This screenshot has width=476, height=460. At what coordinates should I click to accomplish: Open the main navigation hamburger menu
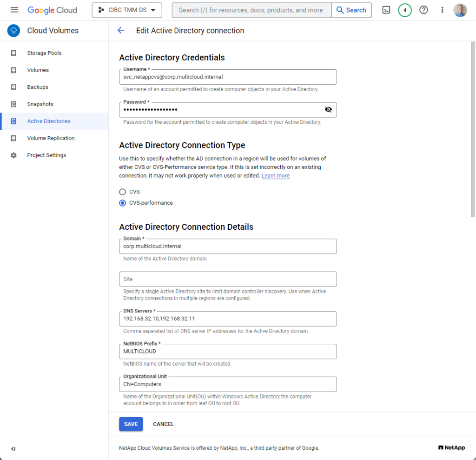[x=14, y=10]
